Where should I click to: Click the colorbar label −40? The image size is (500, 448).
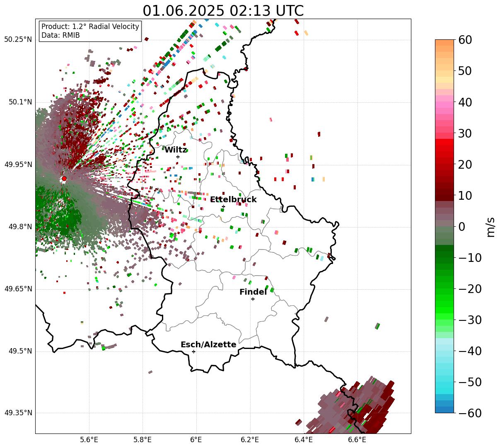click(x=470, y=351)
